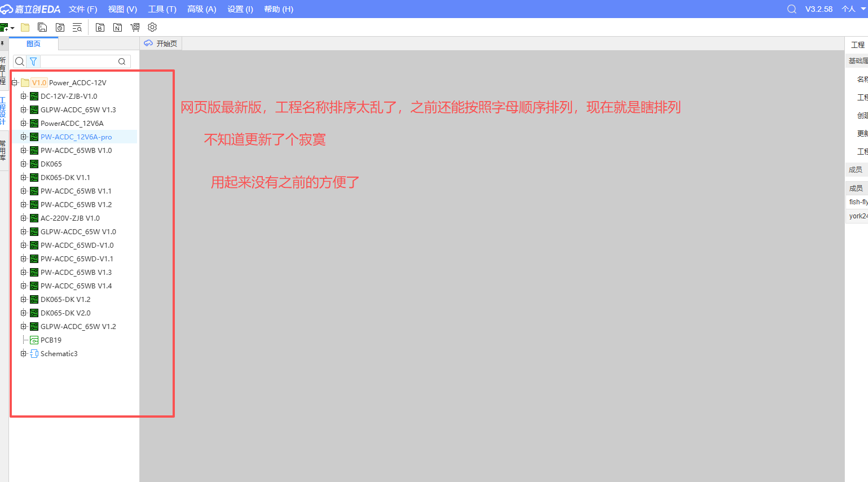Select PW-ACDC_12V6A-pro in project tree
868x482 pixels.
pyautogui.click(x=76, y=137)
